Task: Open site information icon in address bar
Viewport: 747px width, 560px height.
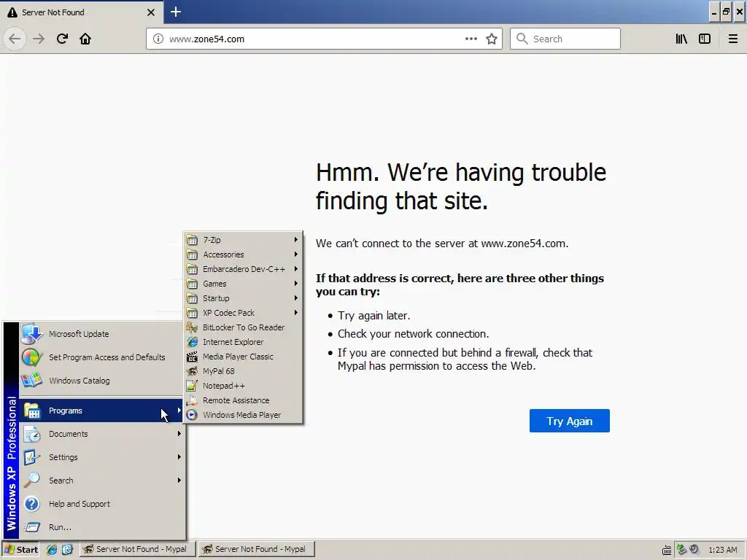Action: pos(158,39)
